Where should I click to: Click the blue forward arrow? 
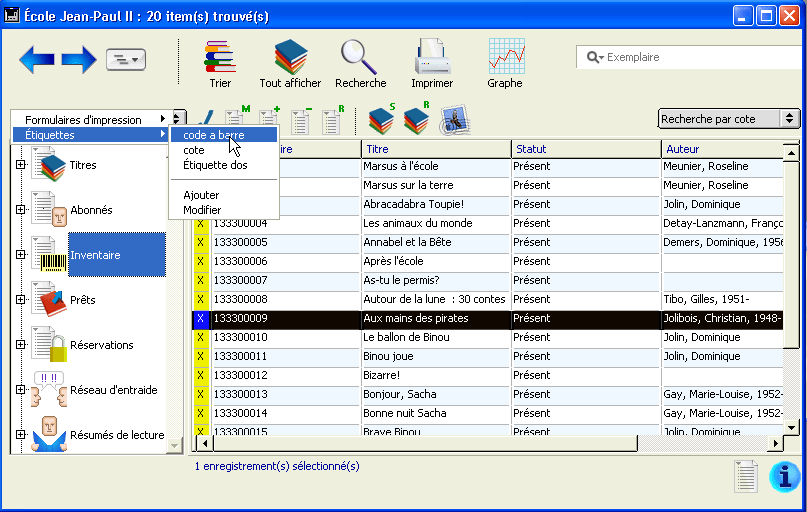click(x=79, y=60)
